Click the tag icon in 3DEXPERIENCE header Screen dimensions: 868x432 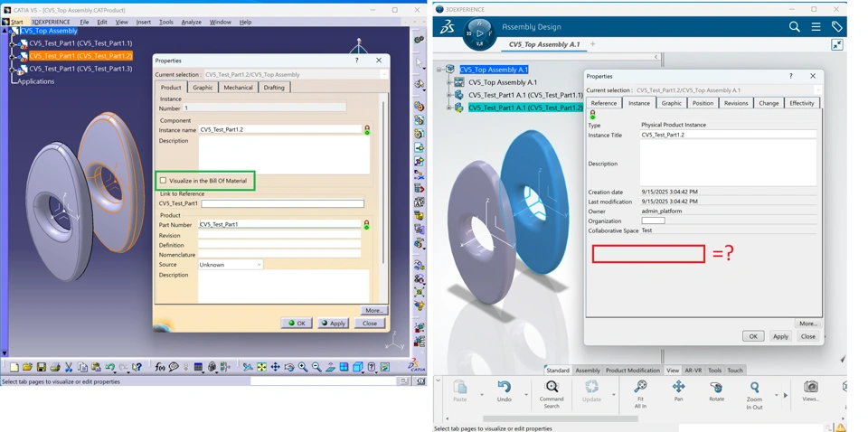click(x=837, y=27)
